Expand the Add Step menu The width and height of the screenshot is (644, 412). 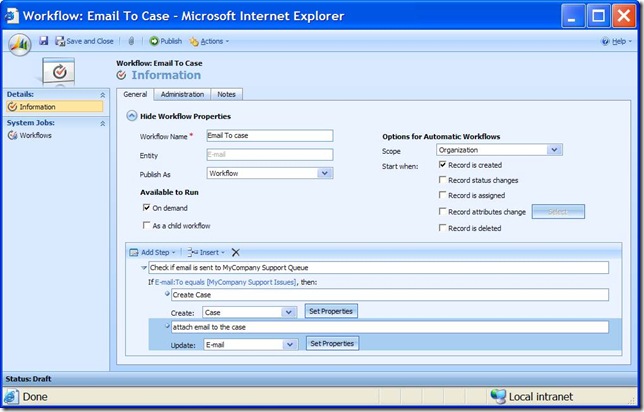coord(157,252)
